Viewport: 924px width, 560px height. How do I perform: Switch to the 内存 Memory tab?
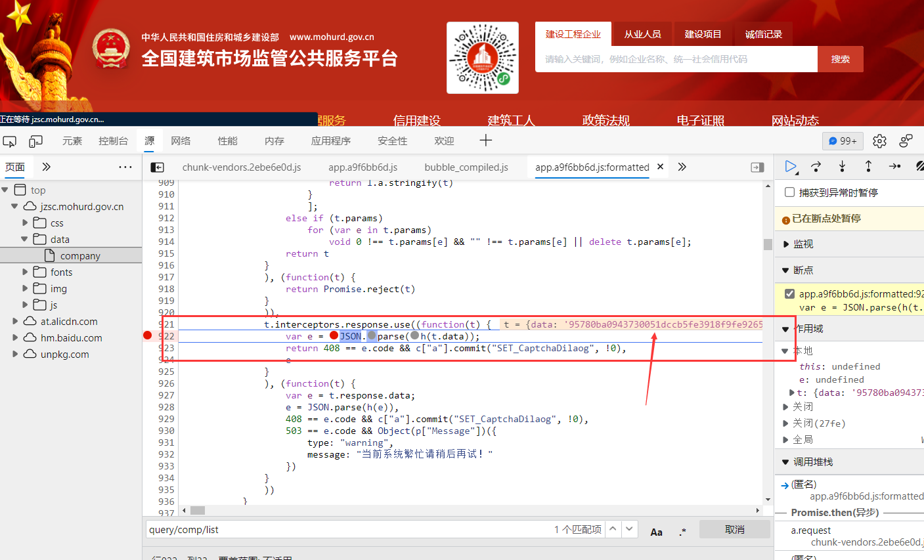coord(275,141)
